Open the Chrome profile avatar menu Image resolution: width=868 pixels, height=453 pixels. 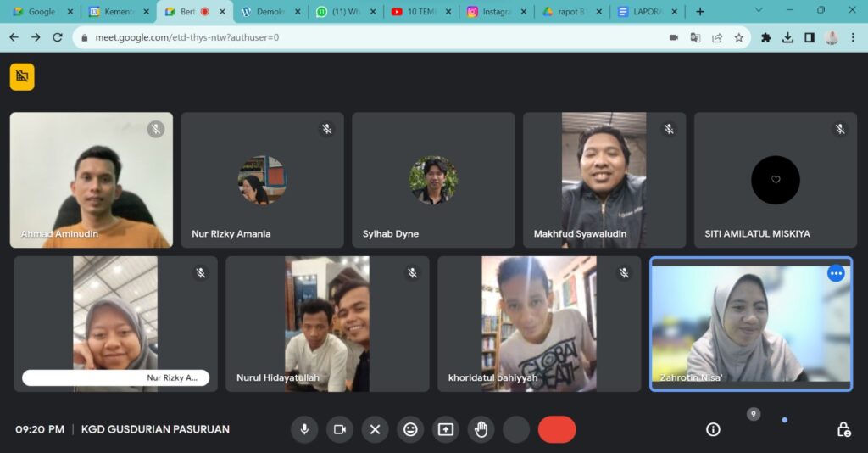(832, 37)
